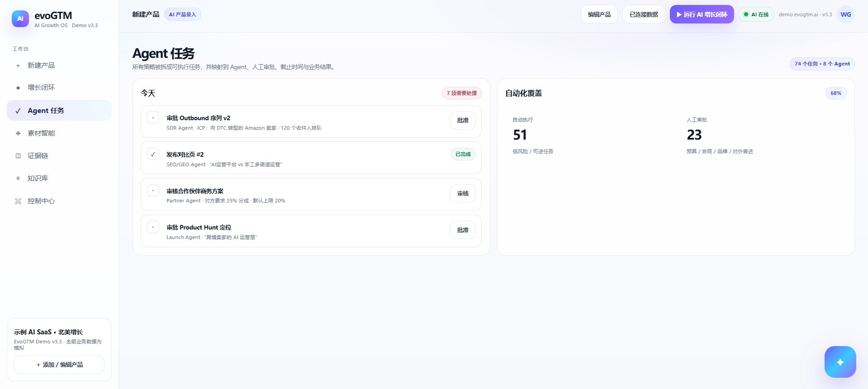The image size is (868, 389).
Task: Click the 示例 AI SaaS • 北美增长 product name
Action: (48, 332)
